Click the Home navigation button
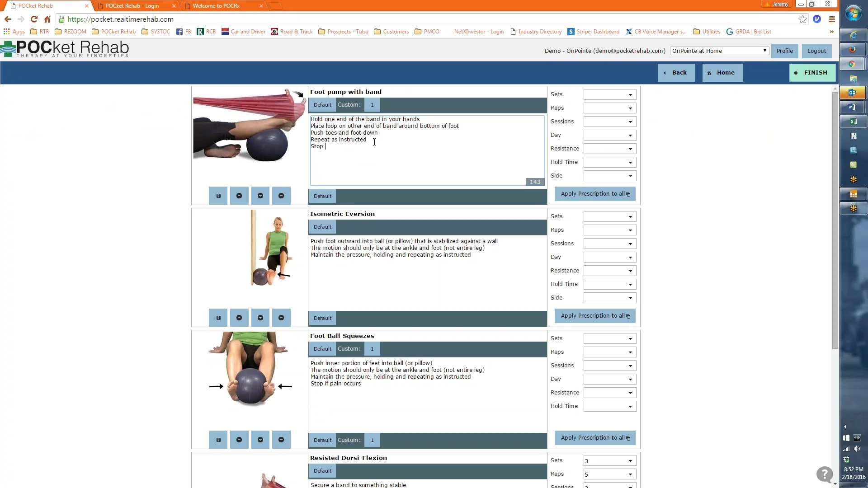This screenshot has width=868, height=488. [722, 73]
